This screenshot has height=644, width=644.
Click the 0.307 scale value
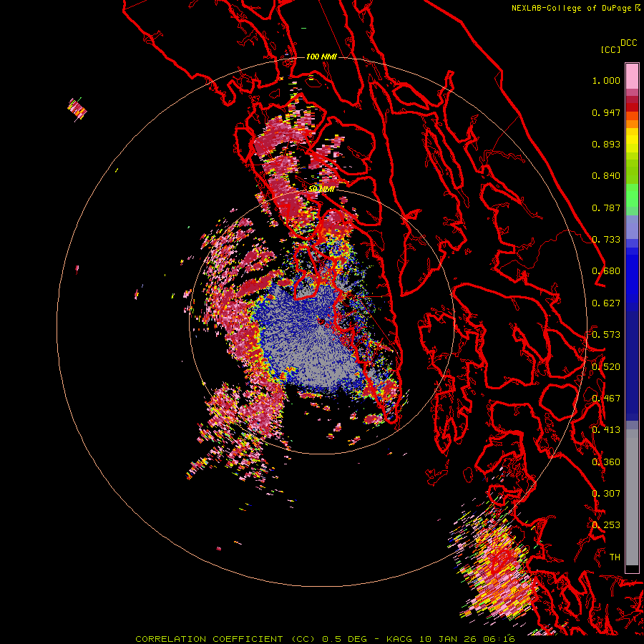[606, 494]
